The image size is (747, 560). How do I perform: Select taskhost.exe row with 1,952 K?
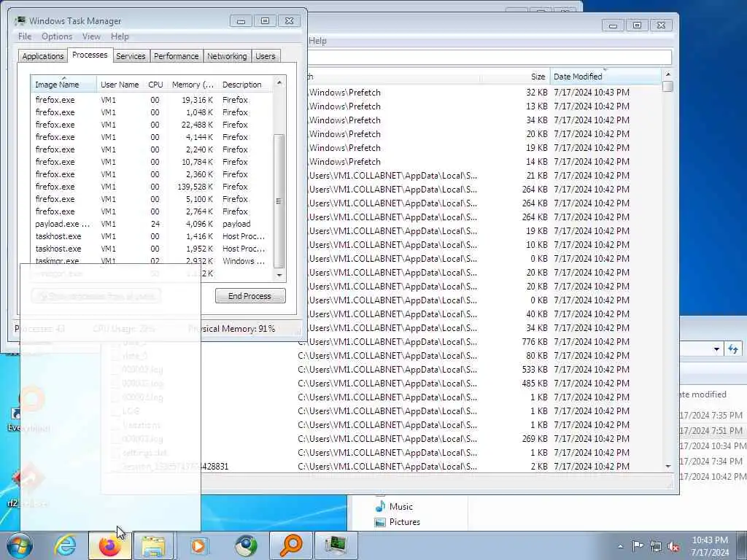pos(152,249)
